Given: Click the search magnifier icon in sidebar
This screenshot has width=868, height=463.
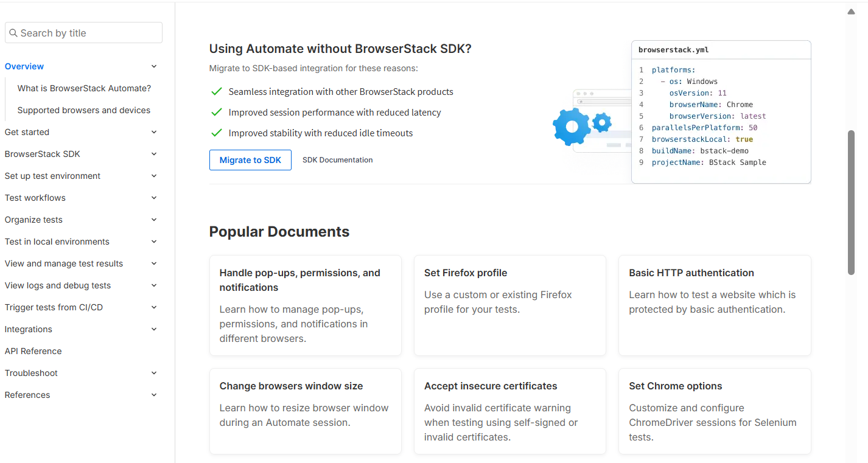Looking at the screenshot, I should point(13,33).
